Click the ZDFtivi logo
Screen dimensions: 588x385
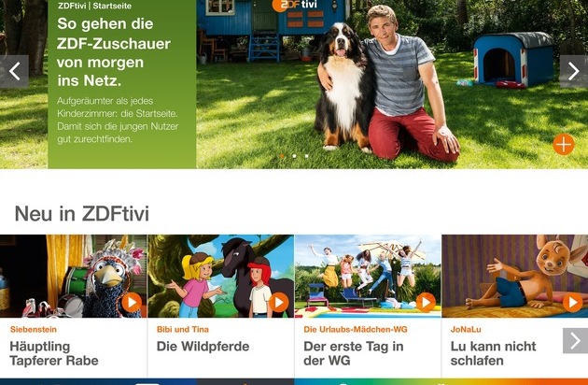coord(295,5)
